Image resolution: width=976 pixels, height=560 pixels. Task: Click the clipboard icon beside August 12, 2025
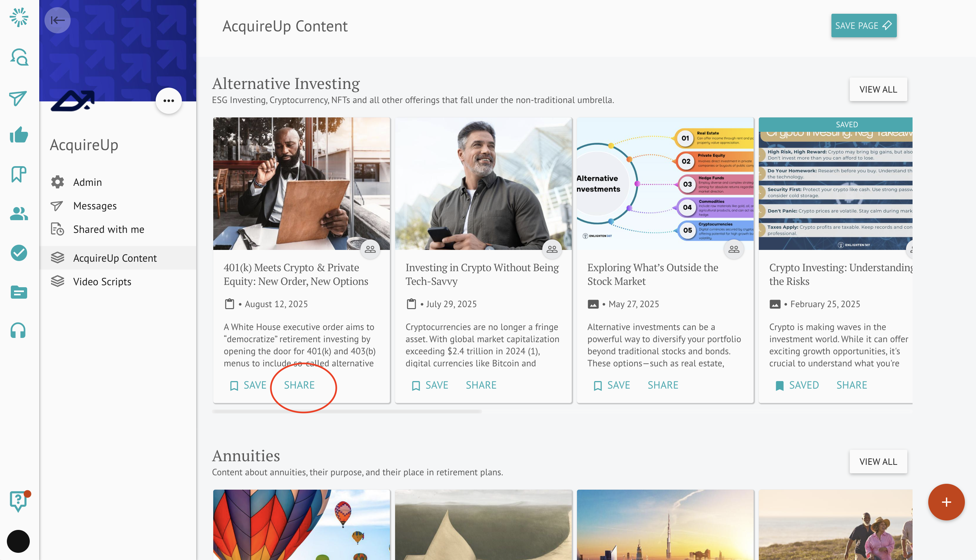[x=229, y=304]
